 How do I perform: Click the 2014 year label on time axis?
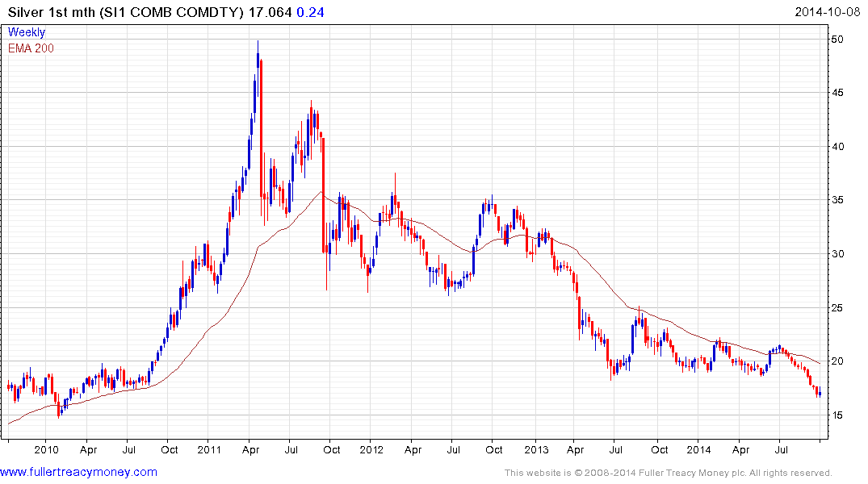click(698, 449)
